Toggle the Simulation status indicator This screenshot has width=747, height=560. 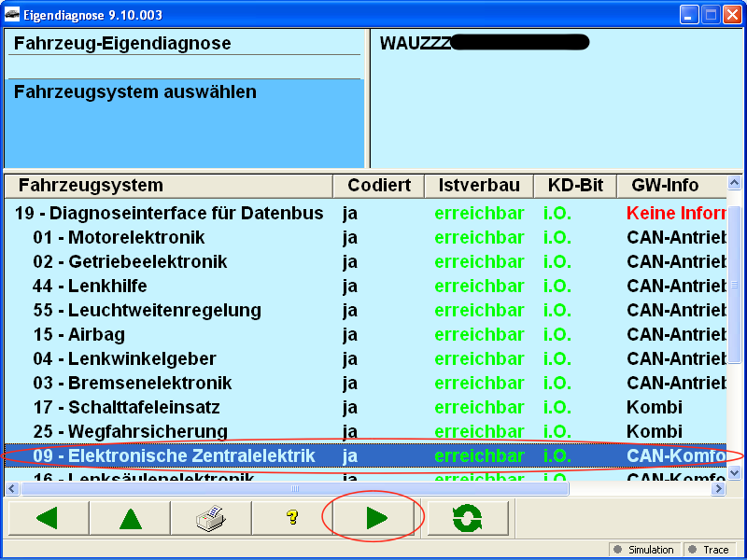[644, 550]
